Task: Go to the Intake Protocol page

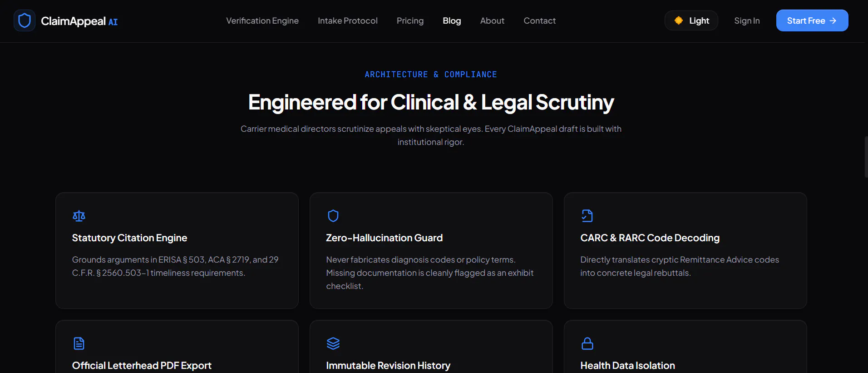Action: 348,20
